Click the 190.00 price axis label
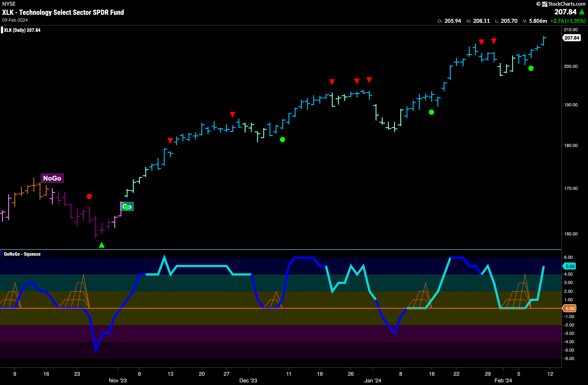The height and width of the screenshot is (385, 588). click(x=571, y=105)
